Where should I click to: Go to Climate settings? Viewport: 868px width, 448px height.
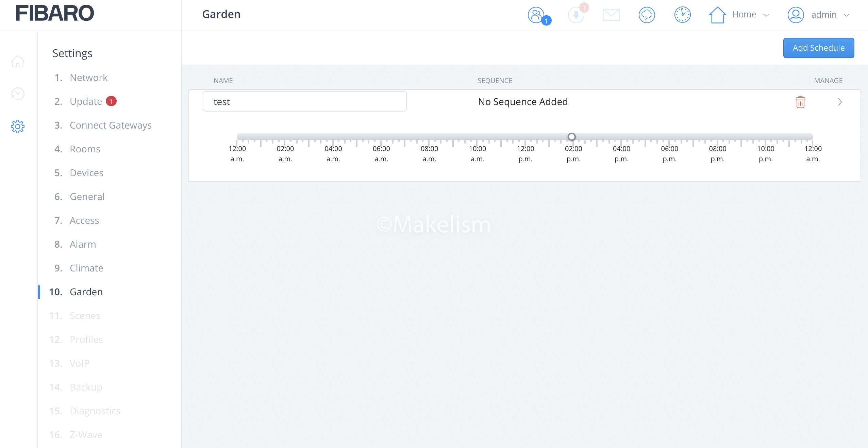click(x=86, y=268)
